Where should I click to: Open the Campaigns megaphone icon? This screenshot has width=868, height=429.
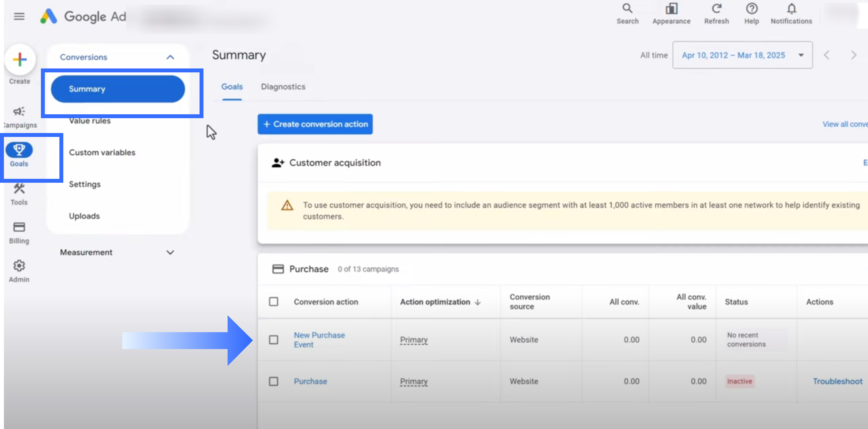(19, 111)
